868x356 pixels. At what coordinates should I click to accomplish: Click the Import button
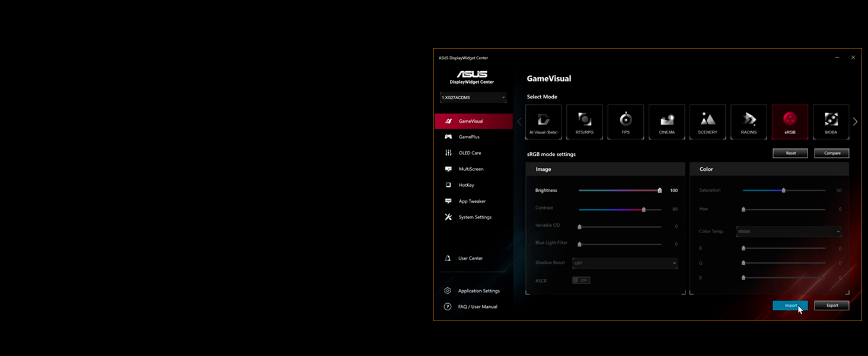point(790,305)
